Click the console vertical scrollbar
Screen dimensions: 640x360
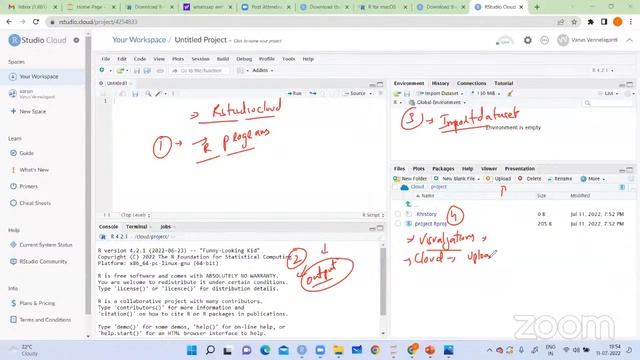point(383,282)
